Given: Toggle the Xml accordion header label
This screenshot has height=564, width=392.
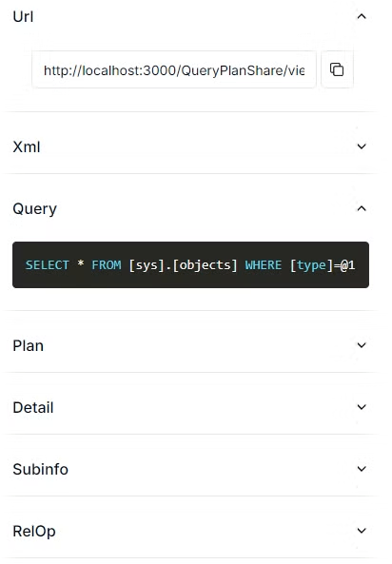Looking at the screenshot, I should pos(27,146).
